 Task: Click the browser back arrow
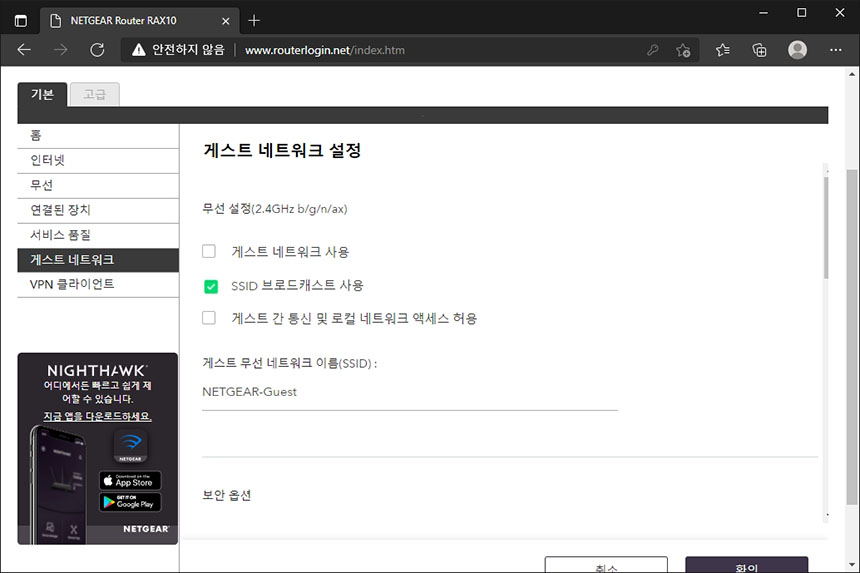(x=24, y=50)
